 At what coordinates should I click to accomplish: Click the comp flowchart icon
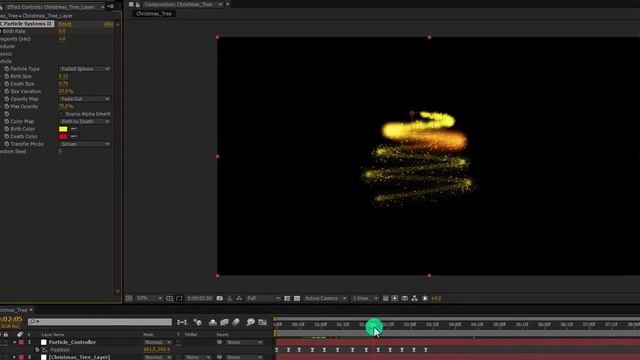click(x=415, y=299)
